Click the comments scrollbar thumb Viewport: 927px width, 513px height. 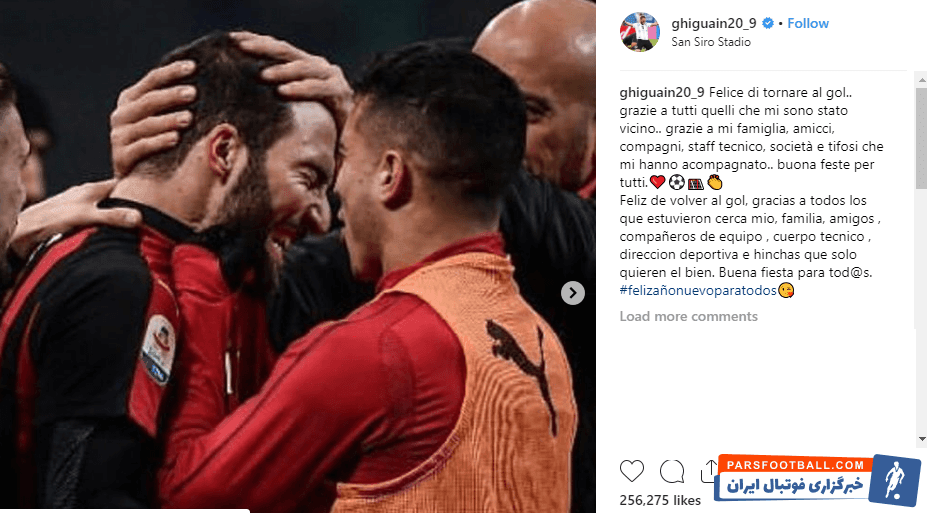click(x=921, y=138)
